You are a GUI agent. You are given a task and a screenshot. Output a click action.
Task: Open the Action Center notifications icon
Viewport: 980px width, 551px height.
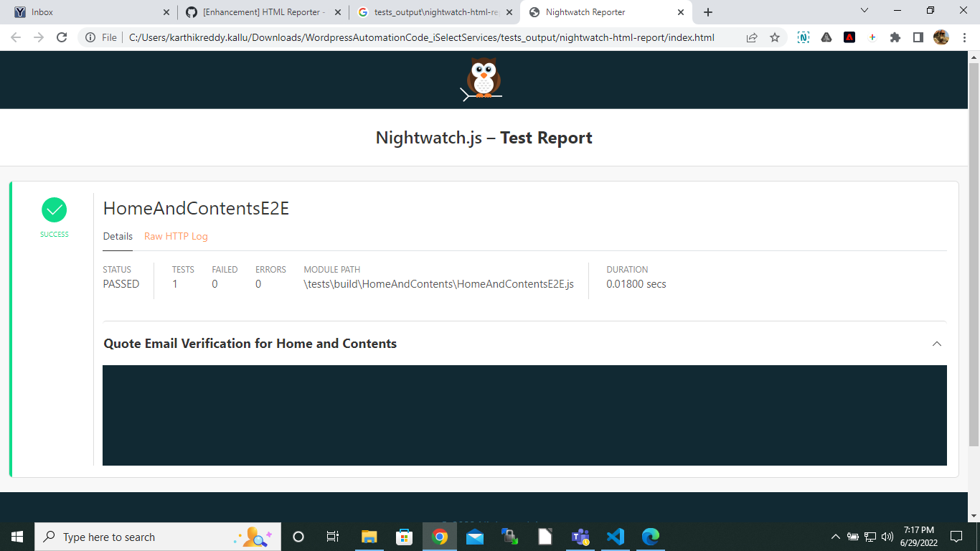click(x=957, y=536)
